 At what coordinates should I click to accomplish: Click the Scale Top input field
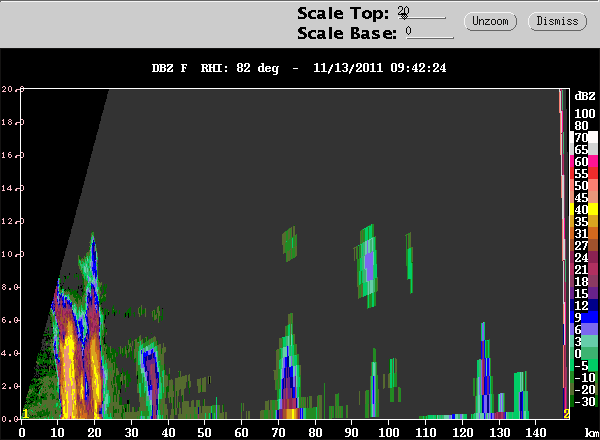[x=422, y=13]
